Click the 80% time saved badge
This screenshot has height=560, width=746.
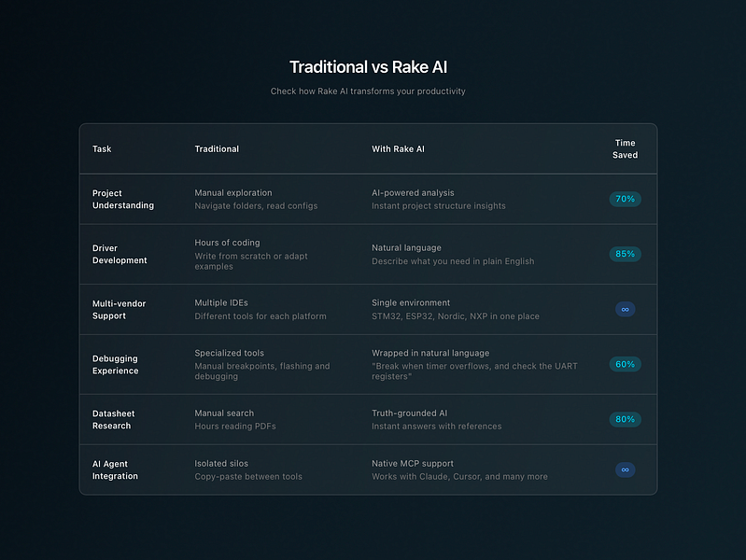pos(625,419)
